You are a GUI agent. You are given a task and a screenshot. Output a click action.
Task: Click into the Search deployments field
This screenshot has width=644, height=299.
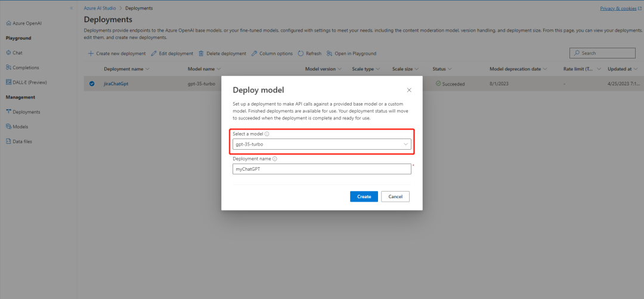coord(602,53)
